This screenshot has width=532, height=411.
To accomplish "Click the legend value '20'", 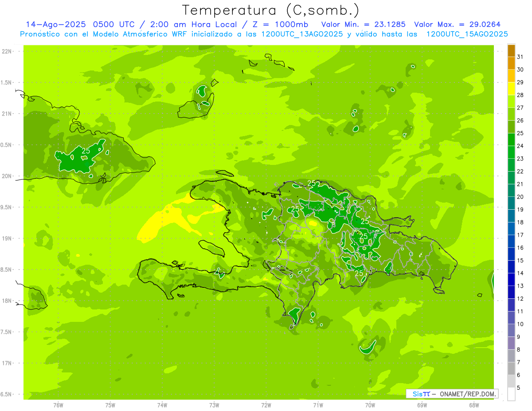I will click(520, 197).
